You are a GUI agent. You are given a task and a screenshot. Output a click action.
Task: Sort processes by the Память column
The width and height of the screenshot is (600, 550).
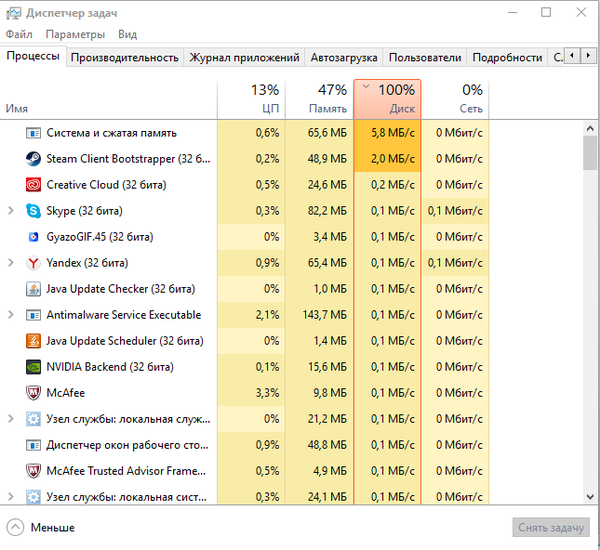[318, 99]
